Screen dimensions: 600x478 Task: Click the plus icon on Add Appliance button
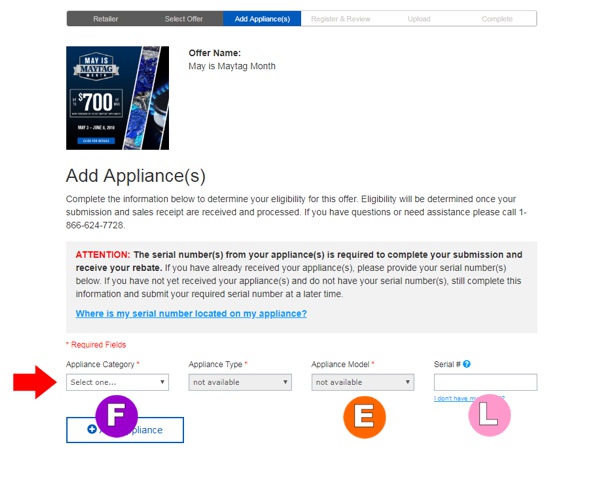[92, 429]
